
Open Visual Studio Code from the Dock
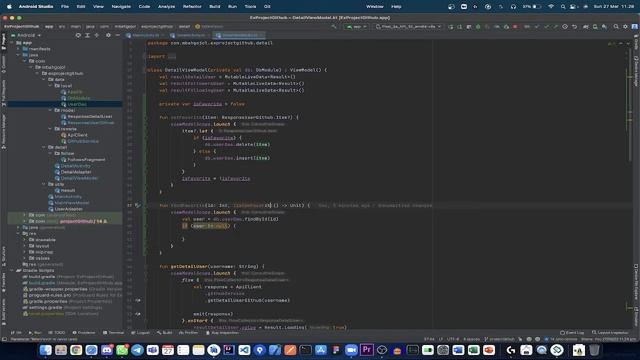pyautogui.click(x=244, y=350)
